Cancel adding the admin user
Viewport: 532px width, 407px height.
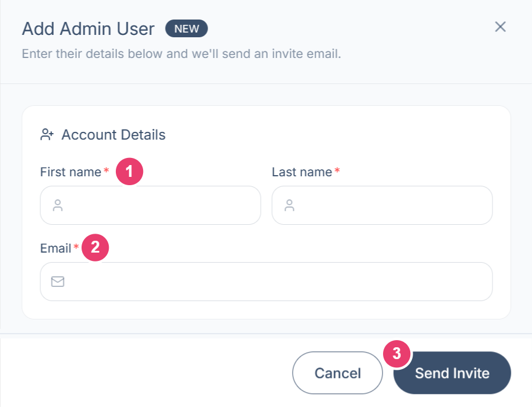(338, 373)
